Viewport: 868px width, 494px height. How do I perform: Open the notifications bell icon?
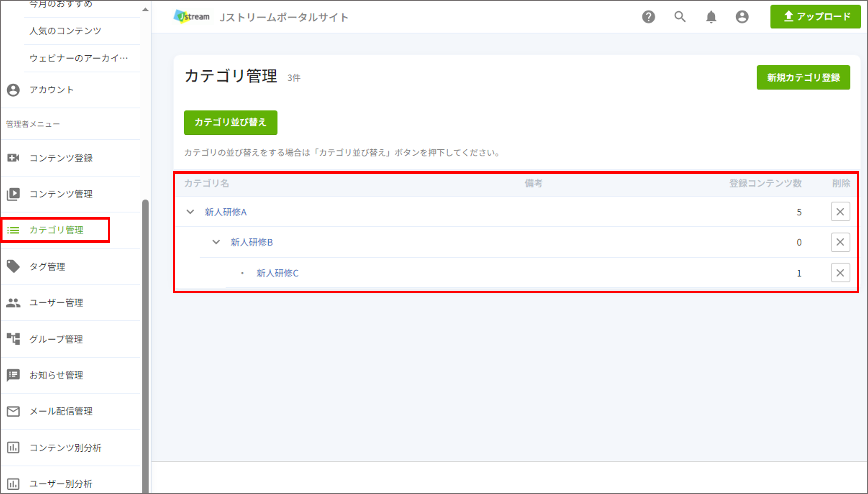711,17
